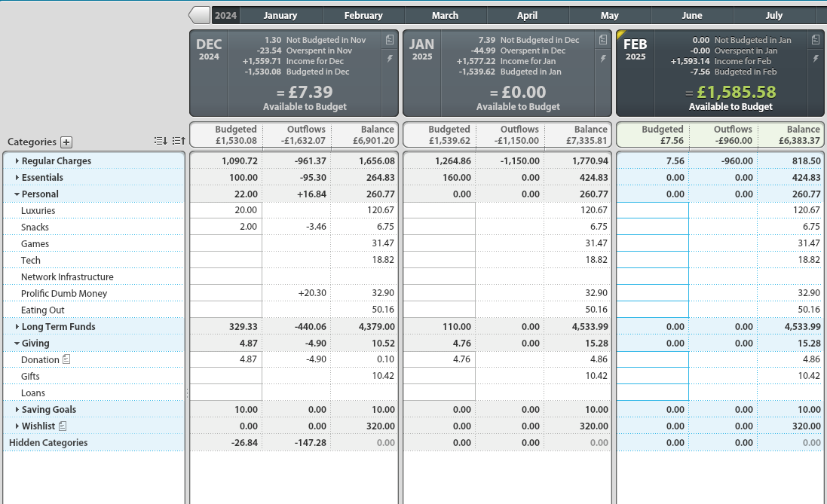827x504 pixels.
Task: Click the Categories header label
Action: (32, 142)
